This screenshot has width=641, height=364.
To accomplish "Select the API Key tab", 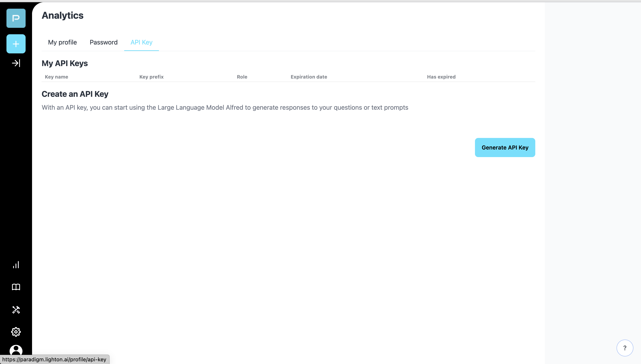I will pyautogui.click(x=142, y=42).
